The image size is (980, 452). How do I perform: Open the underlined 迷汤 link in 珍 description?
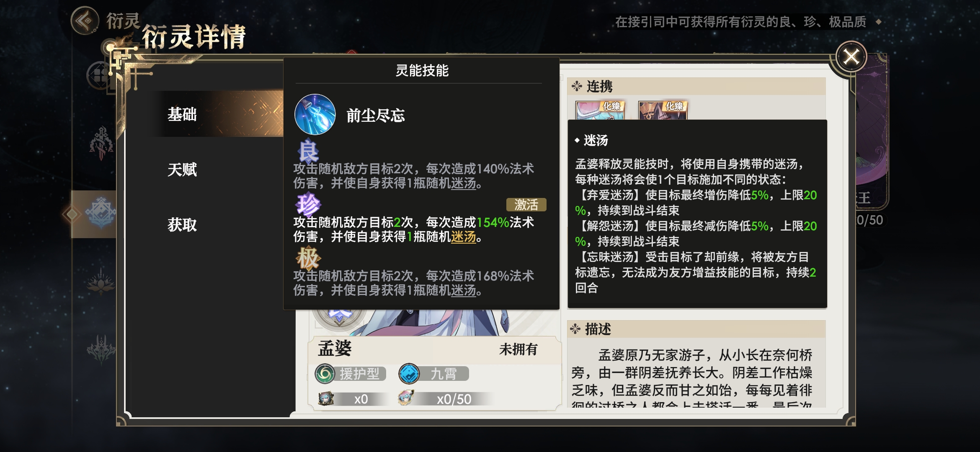464,237
